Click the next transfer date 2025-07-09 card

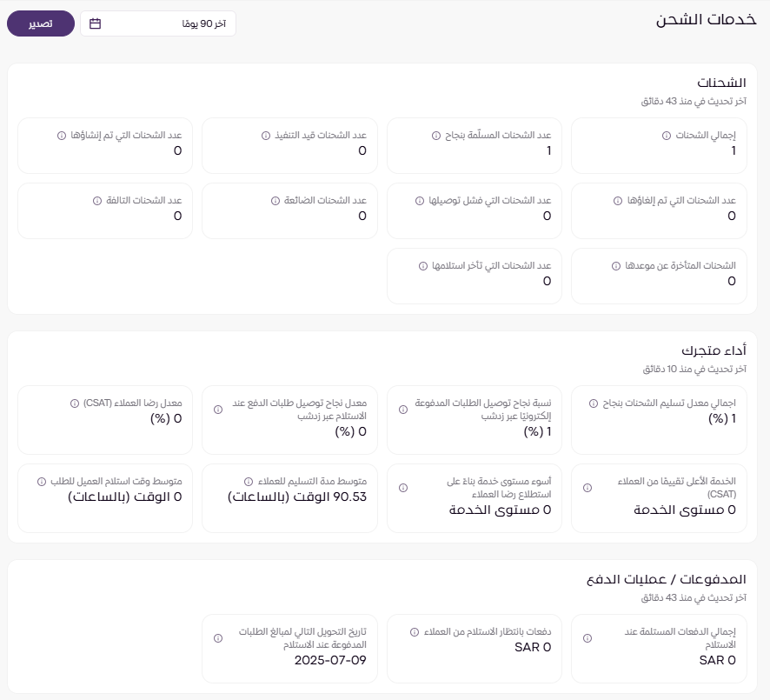click(289, 648)
